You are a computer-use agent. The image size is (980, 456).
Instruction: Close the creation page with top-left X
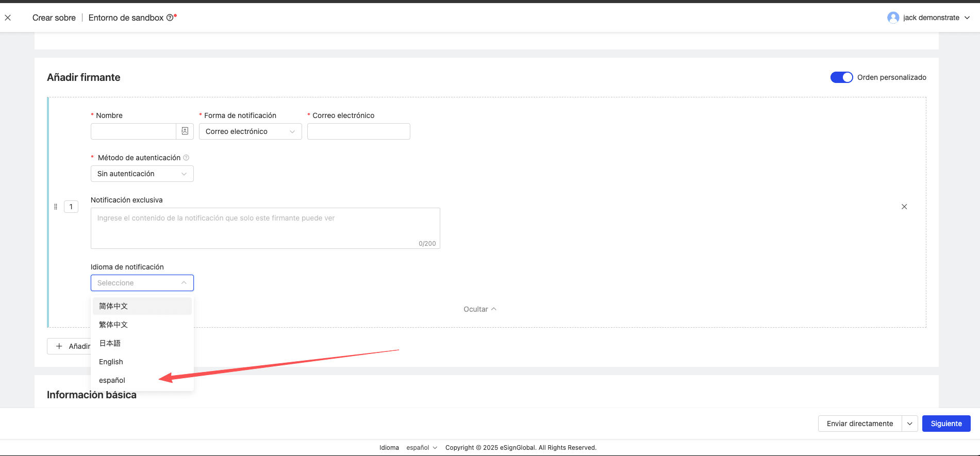point(8,18)
